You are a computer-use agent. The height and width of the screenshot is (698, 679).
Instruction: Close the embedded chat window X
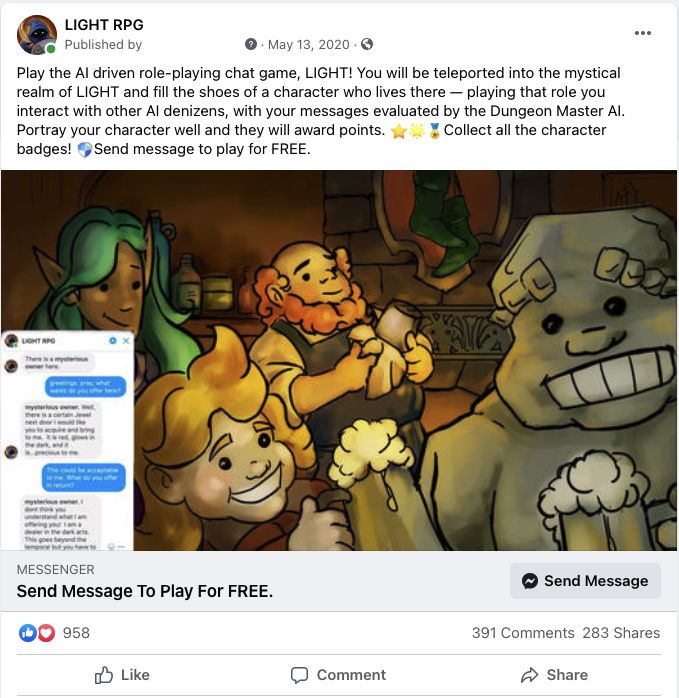click(x=126, y=341)
